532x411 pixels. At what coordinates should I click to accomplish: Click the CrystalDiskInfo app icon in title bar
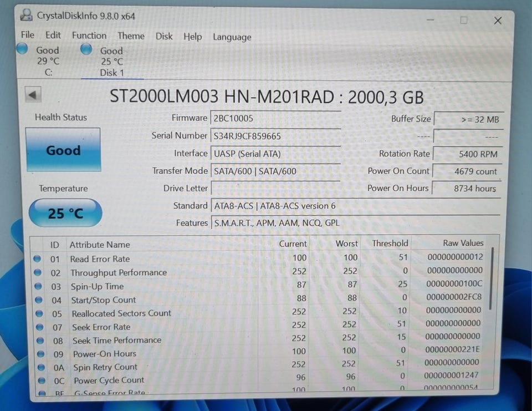click(x=26, y=15)
